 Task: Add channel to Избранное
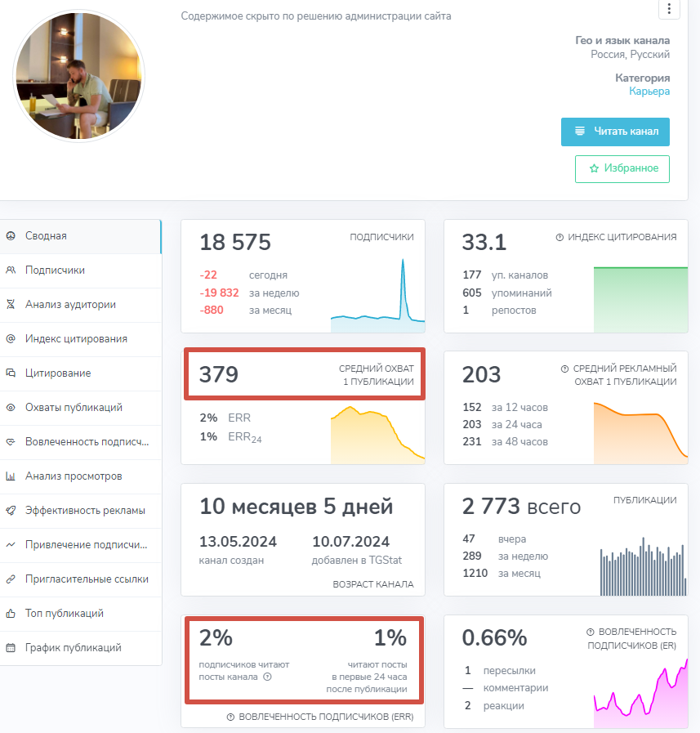click(622, 169)
